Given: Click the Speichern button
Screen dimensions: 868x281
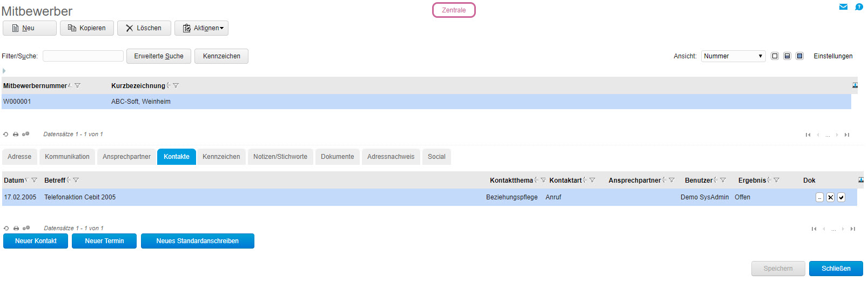Looking at the screenshot, I should [778, 269].
